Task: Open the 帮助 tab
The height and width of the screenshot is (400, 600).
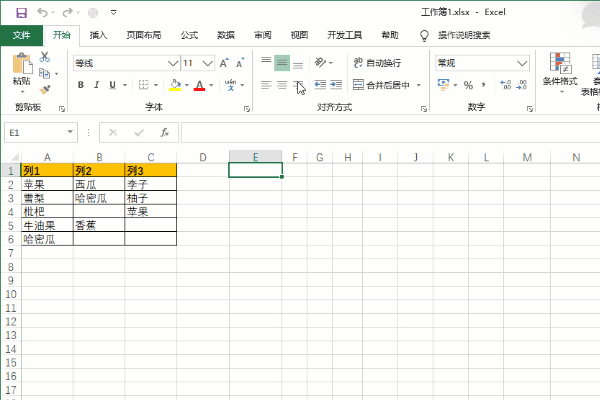Action: [x=390, y=35]
